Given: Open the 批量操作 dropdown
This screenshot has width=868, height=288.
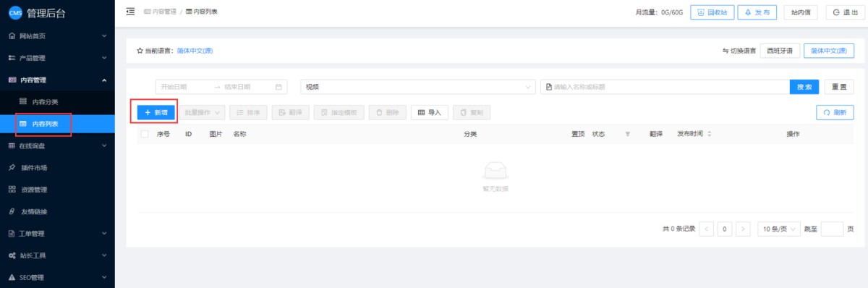Looking at the screenshot, I should pos(202,112).
